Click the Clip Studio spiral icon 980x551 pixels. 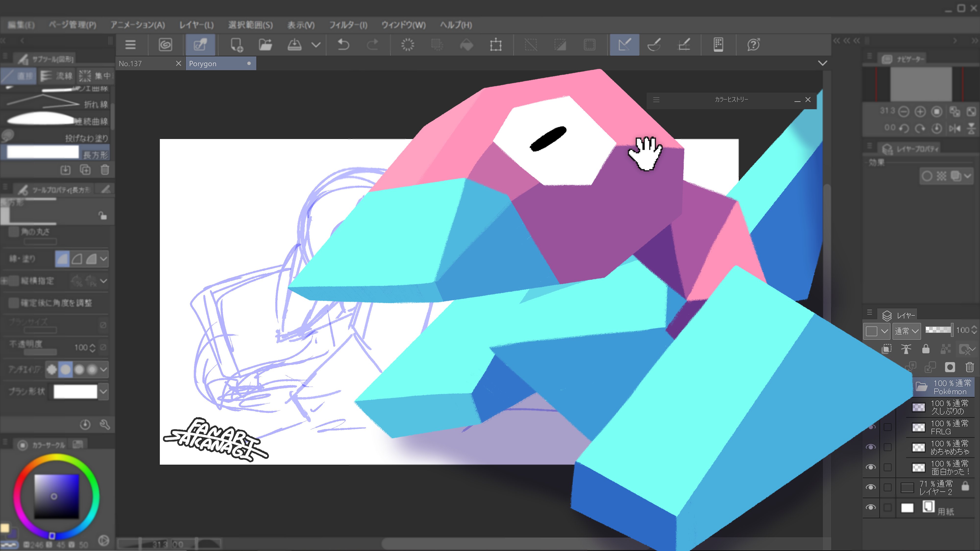(x=165, y=45)
